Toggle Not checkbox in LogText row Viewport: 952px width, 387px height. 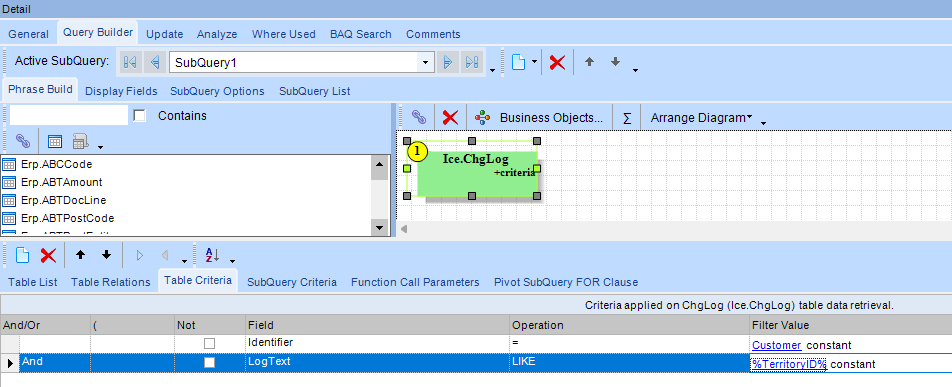(x=209, y=362)
